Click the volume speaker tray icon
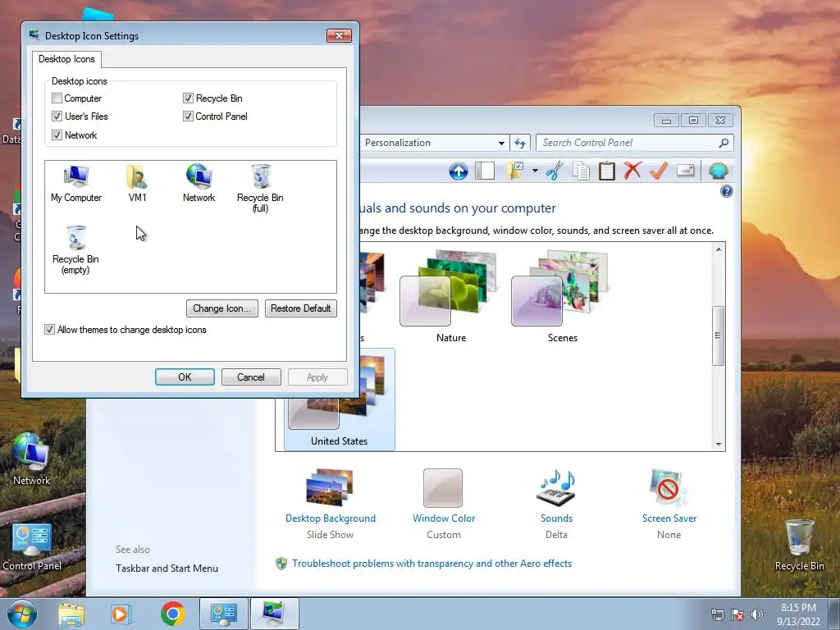The image size is (840, 630). tap(756, 614)
